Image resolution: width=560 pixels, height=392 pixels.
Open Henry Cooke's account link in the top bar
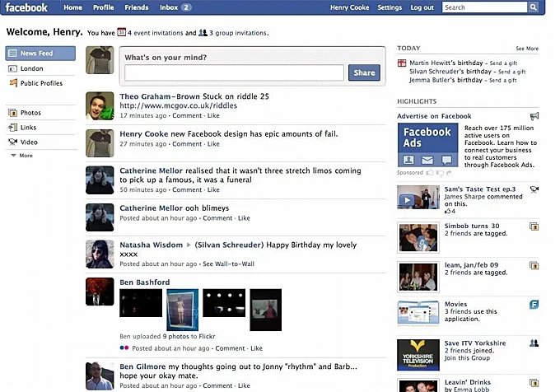(350, 7)
